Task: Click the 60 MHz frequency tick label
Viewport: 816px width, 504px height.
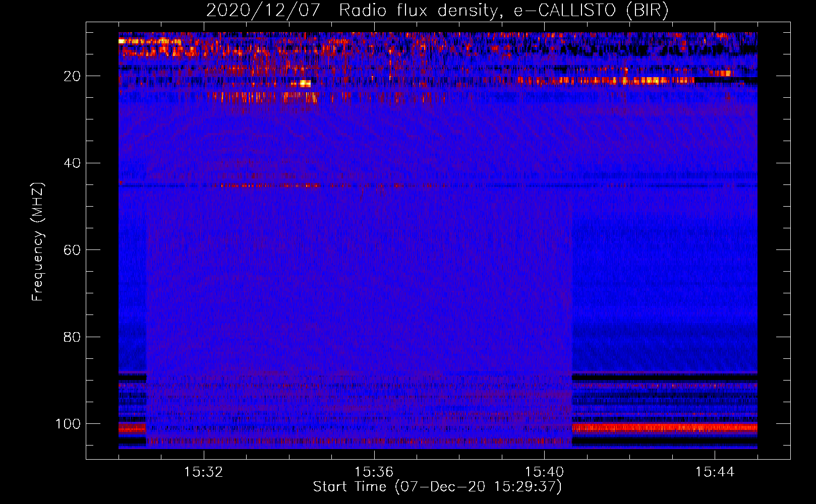Action: 72,250
